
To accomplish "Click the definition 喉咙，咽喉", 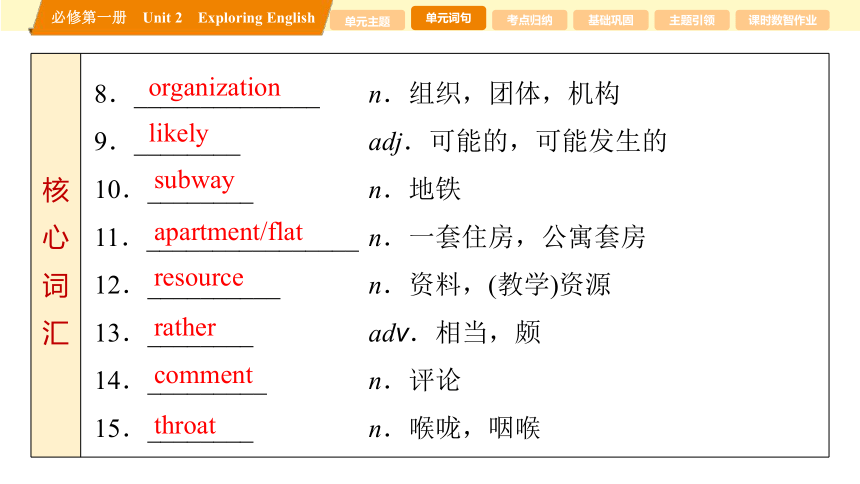I will coord(475,428).
